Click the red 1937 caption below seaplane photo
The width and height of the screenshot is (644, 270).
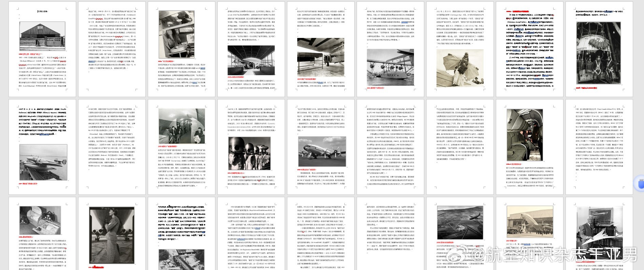28,184
